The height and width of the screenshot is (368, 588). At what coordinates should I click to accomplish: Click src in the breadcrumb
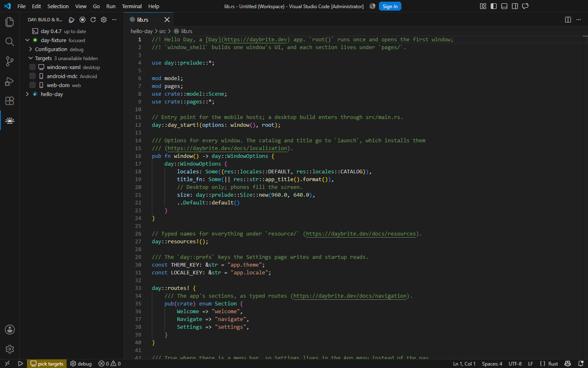pos(163,31)
